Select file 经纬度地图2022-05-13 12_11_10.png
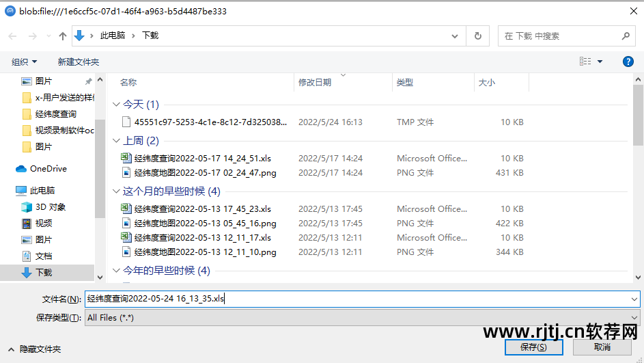The image size is (644, 363). 205,252
